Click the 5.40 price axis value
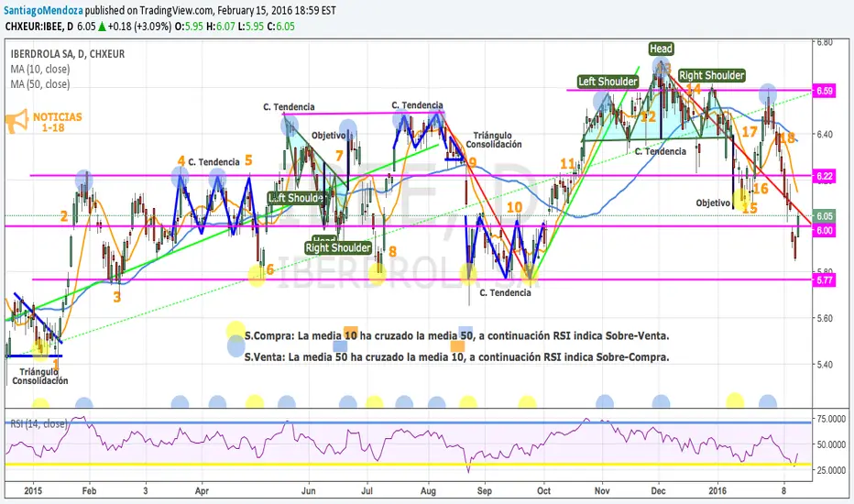Viewport: 854px width, 504px height. [x=825, y=364]
